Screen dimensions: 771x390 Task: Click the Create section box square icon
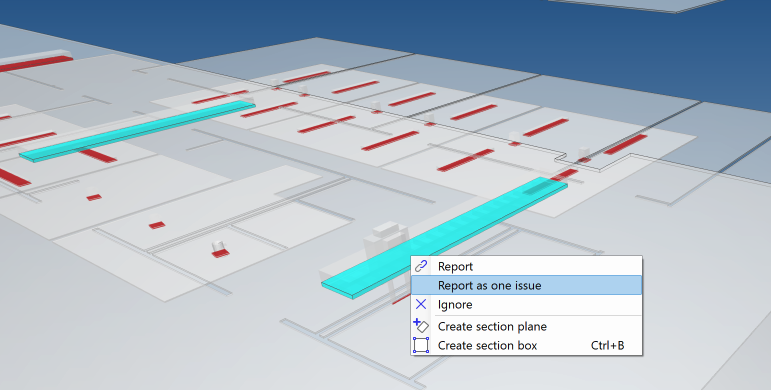tap(421, 345)
